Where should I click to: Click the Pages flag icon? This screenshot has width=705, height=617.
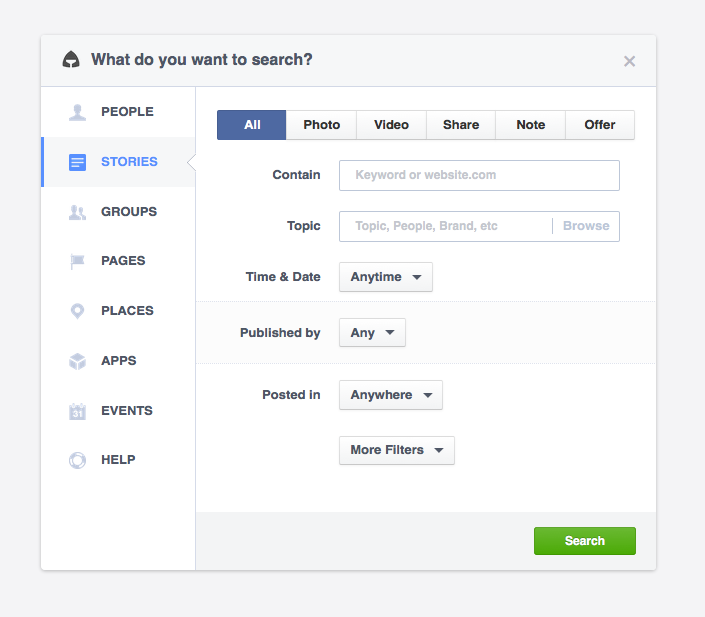click(77, 261)
